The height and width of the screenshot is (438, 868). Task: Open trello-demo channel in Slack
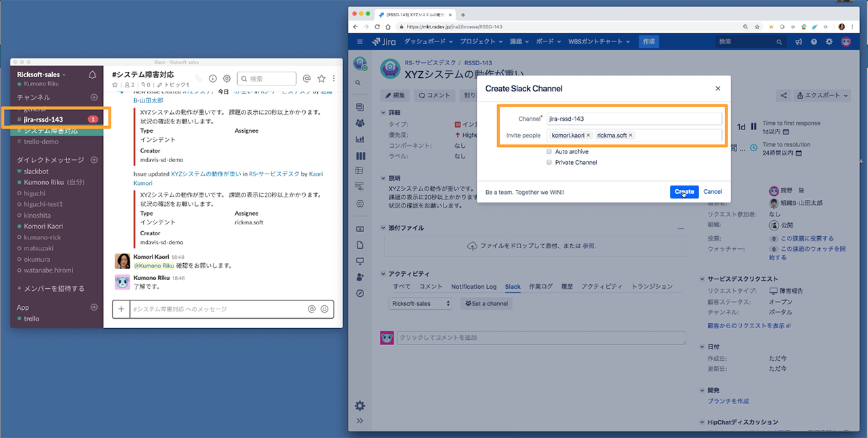[41, 142]
